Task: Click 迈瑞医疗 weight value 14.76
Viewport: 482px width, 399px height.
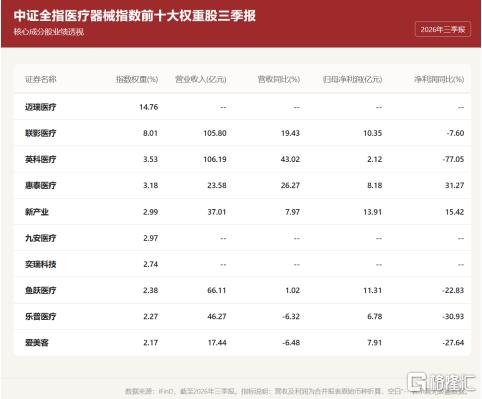Action: (149, 107)
